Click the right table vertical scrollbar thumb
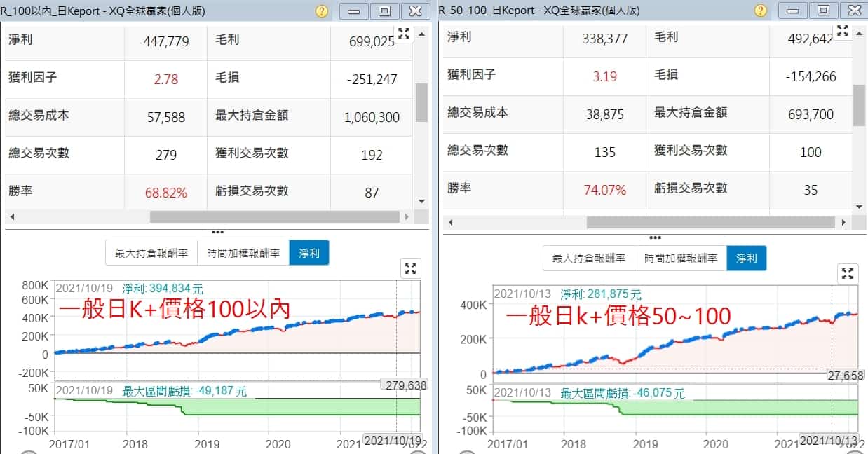Screen dimensions: 868x454 click(859, 105)
